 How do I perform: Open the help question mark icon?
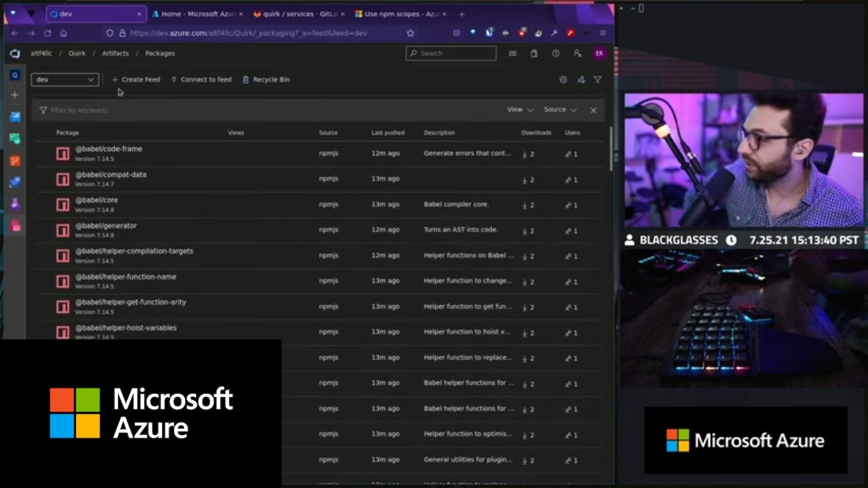[x=555, y=54]
